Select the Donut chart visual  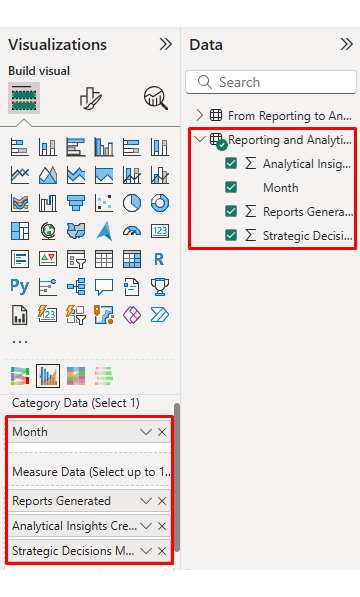tap(160, 203)
